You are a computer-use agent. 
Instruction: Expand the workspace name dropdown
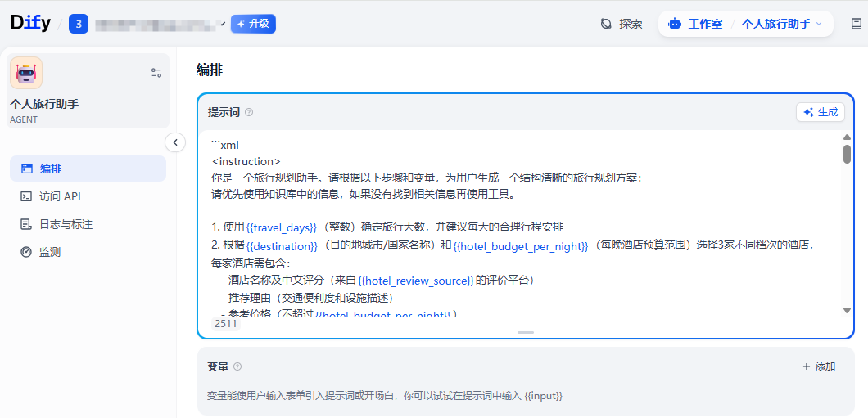tap(223, 25)
